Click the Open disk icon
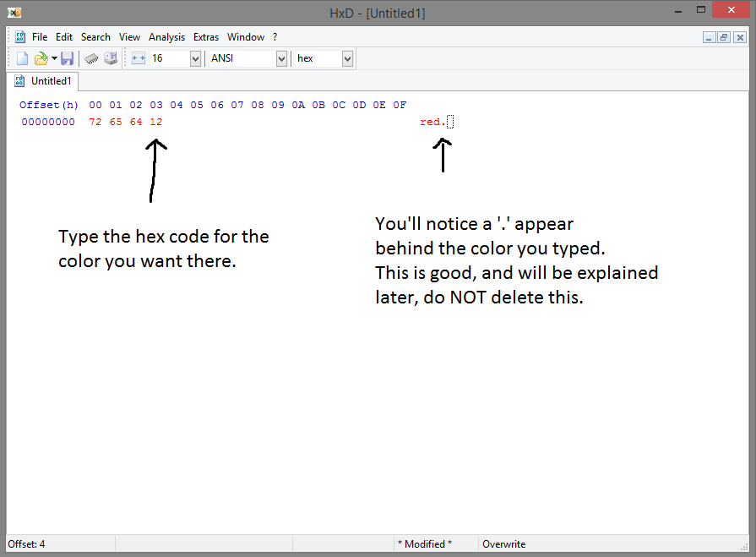This screenshot has height=557, width=756. (110, 58)
